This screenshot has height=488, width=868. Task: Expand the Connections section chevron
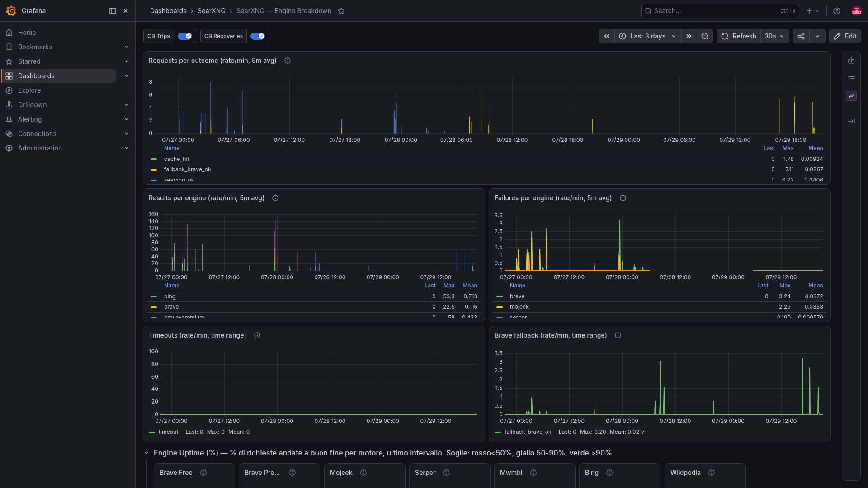coord(127,134)
